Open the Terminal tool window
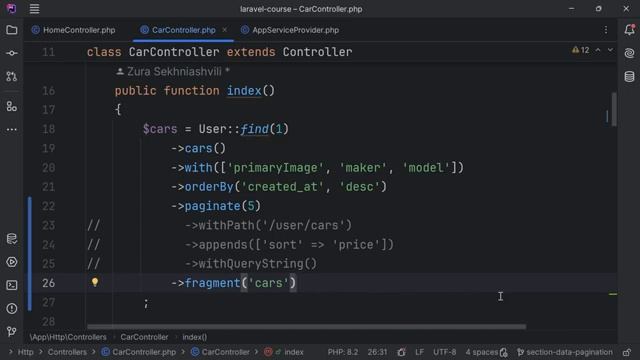640x360 pixels. pyautogui.click(x=11, y=285)
